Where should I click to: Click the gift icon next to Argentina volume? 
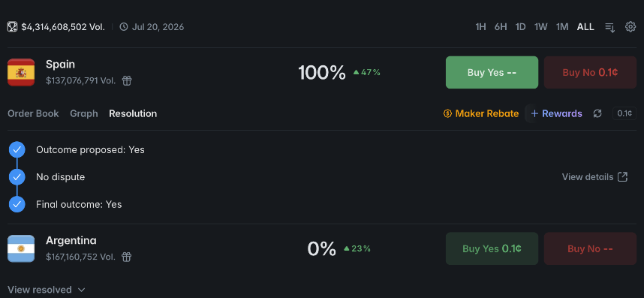tap(127, 257)
